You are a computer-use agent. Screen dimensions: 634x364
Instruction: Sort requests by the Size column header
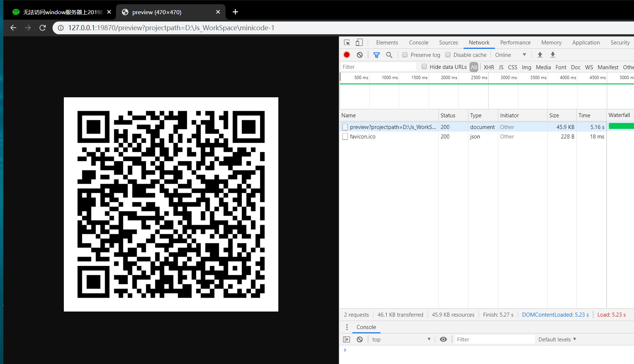coord(562,115)
